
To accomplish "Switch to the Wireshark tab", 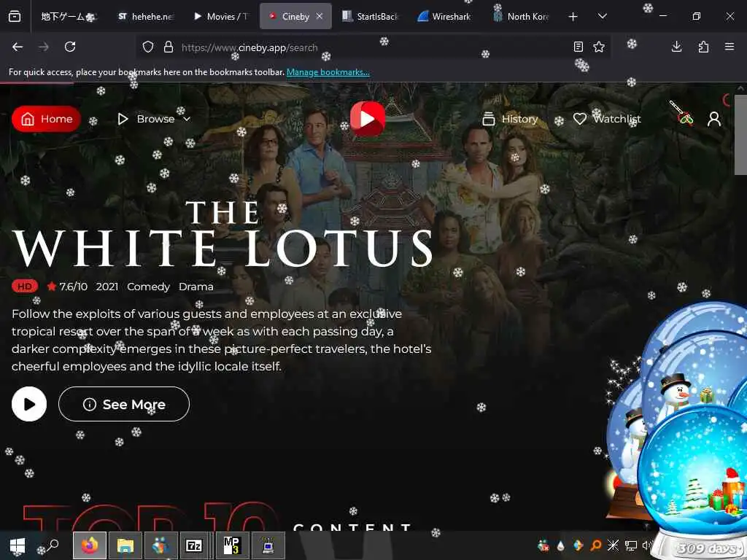I will click(x=445, y=16).
